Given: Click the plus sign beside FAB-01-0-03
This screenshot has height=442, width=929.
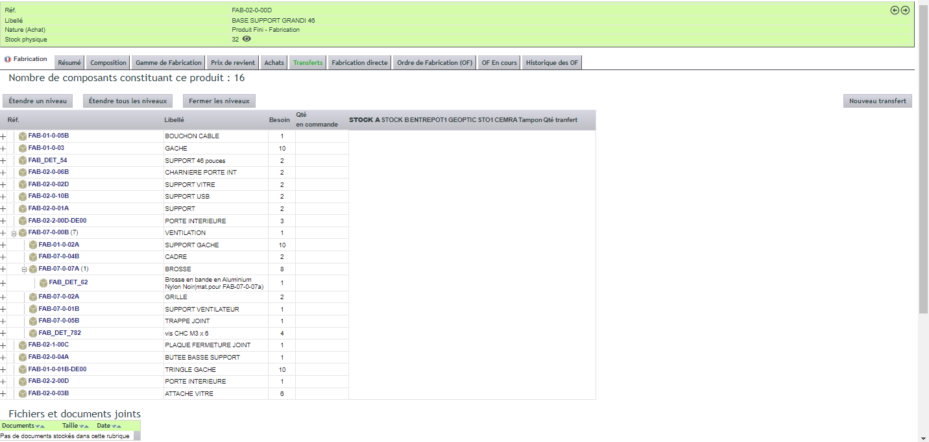Looking at the screenshot, I should pyautogui.click(x=3, y=149).
